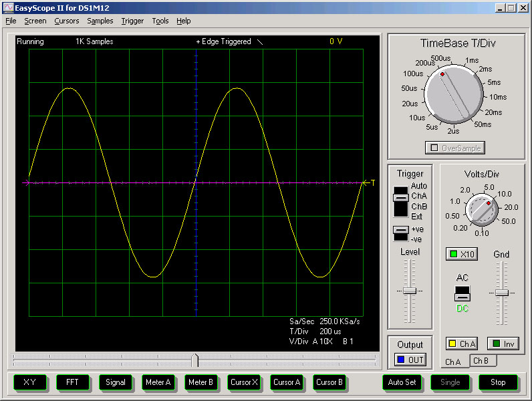532x401 pixels.
Task: Stop the acquisition
Action: click(498, 382)
